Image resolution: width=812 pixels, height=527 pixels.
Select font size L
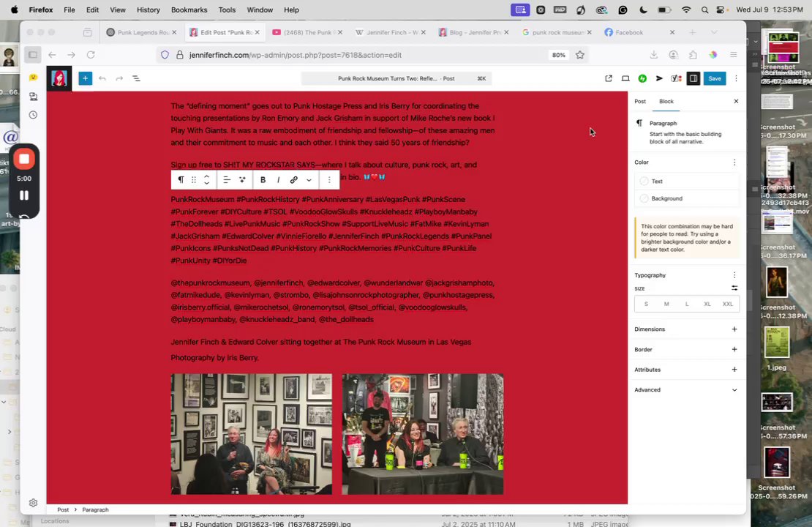(687, 304)
